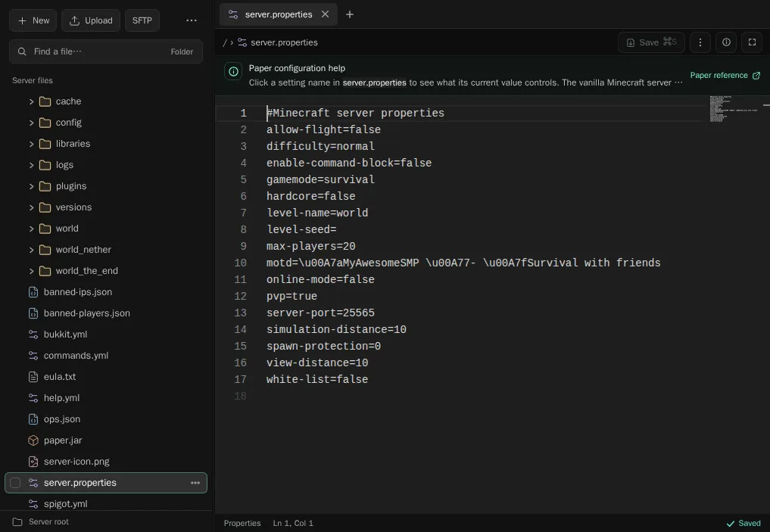Expand the plugins folder
The image size is (770, 532).
[32, 186]
